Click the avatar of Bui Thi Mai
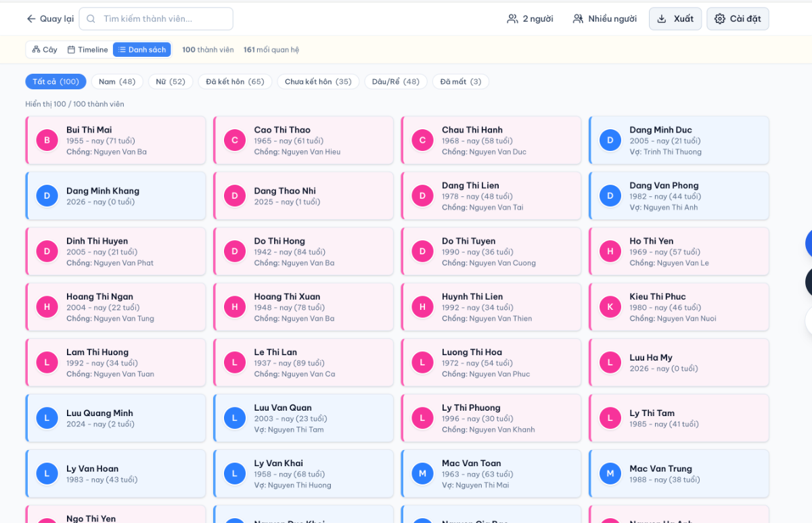The image size is (812, 523). [x=47, y=140]
